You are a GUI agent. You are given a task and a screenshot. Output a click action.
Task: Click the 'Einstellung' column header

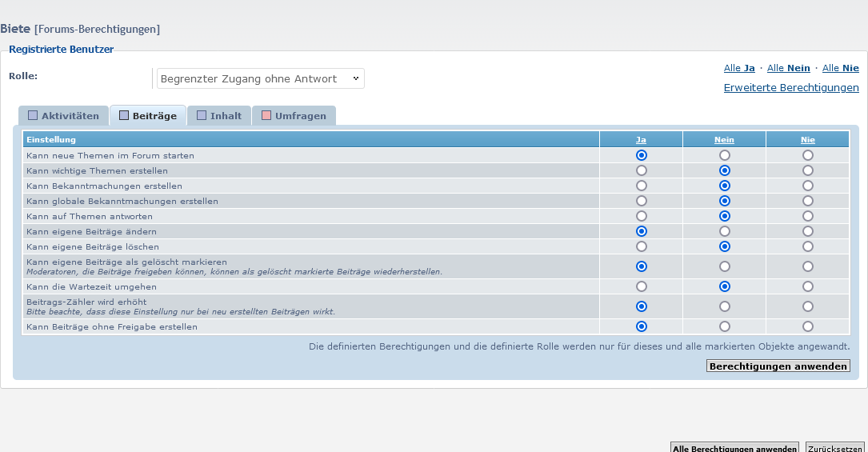click(x=51, y=139)
